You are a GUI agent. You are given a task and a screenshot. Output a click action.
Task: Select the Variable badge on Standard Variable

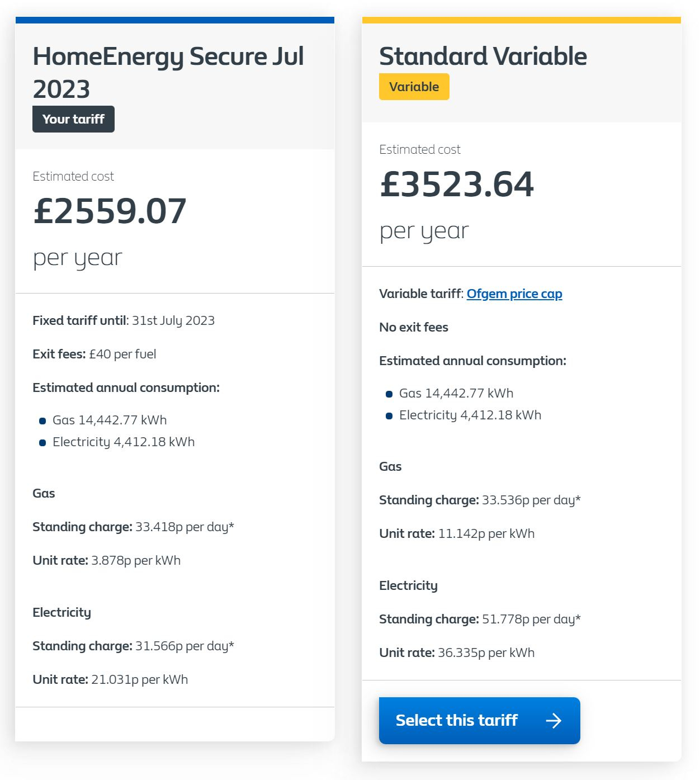[414, 86]
